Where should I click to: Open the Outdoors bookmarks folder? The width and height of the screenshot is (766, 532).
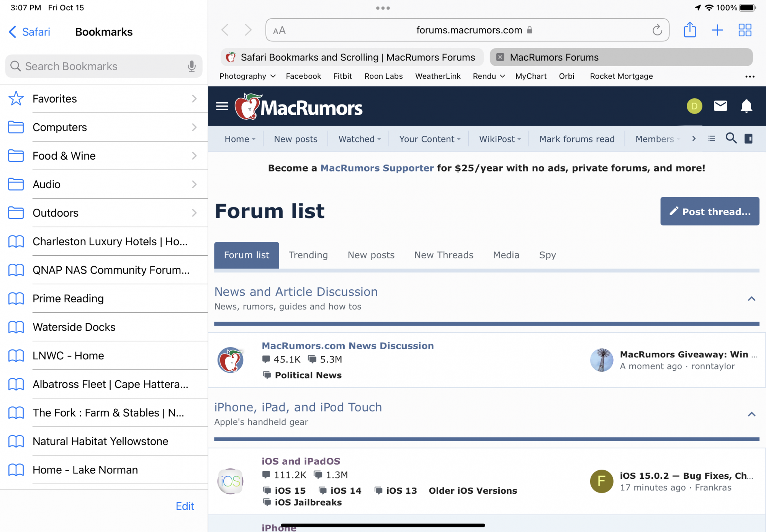[x=104, y=213]
